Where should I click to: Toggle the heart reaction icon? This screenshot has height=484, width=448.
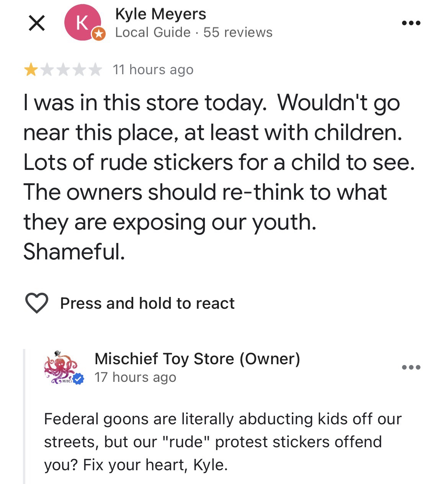(x=37, y=303)
